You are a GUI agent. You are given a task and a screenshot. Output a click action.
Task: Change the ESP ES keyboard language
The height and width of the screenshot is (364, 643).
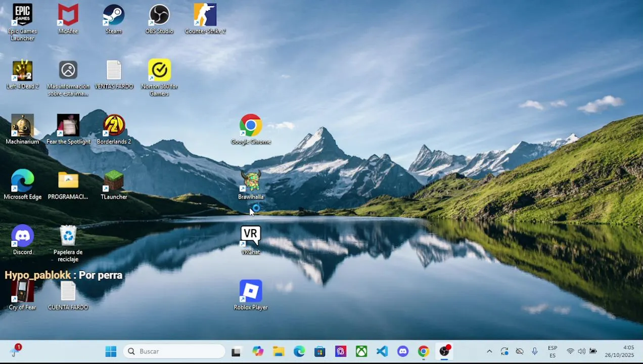(553, 351)
